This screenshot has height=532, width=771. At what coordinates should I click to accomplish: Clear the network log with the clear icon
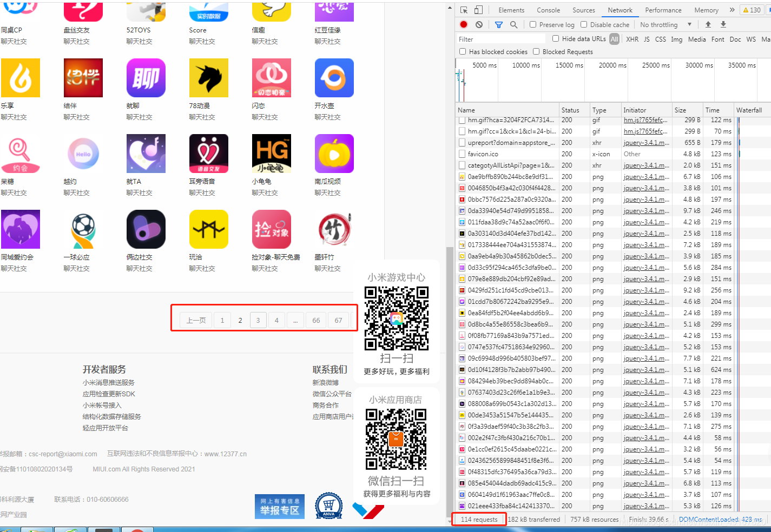click(479, 24)
